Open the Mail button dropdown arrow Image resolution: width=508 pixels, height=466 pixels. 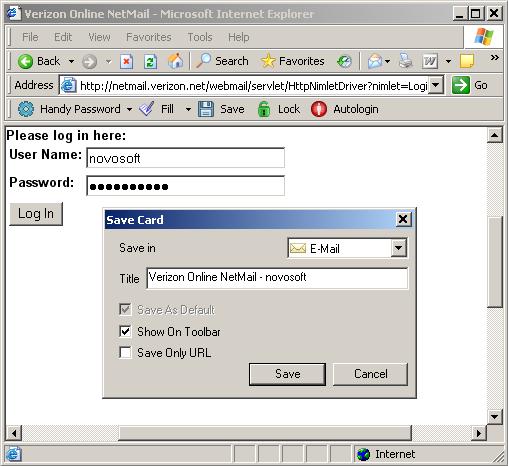pyautogui.click(x=387, y=62)
